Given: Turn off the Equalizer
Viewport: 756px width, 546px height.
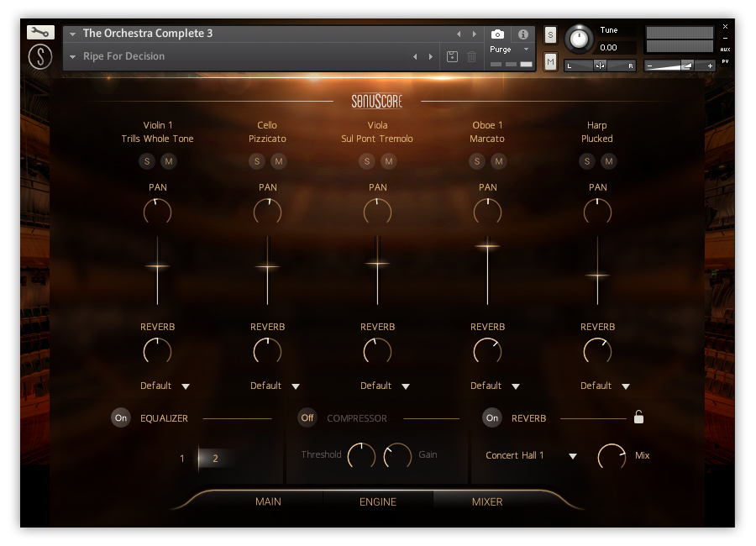Looking at the screenshot, I should click(121, 417).
